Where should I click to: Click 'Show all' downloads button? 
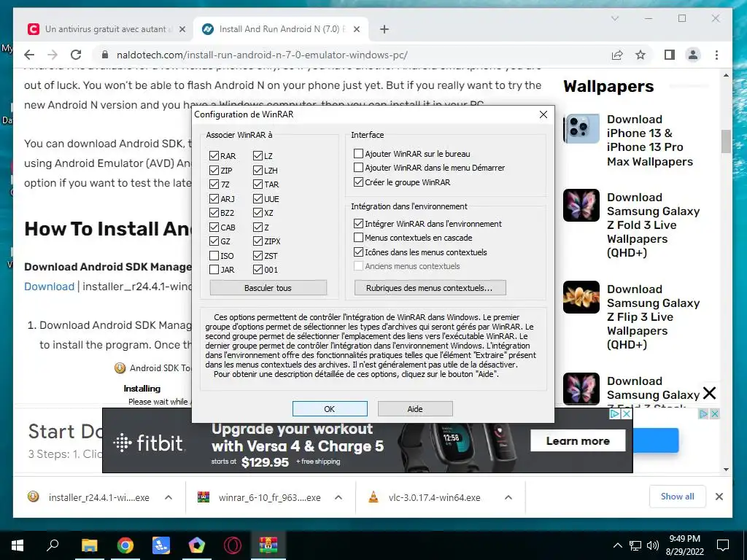tap(677, 497)
